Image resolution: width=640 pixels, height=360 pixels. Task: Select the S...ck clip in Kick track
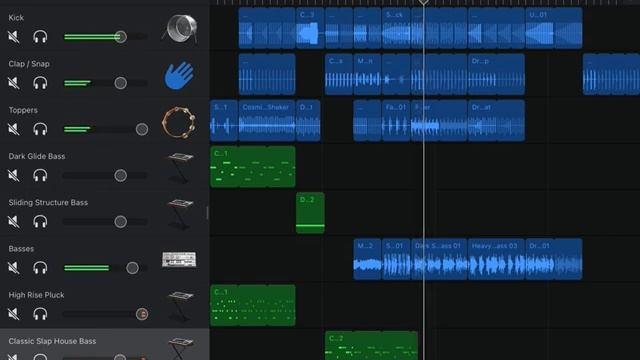coord(396,28)
